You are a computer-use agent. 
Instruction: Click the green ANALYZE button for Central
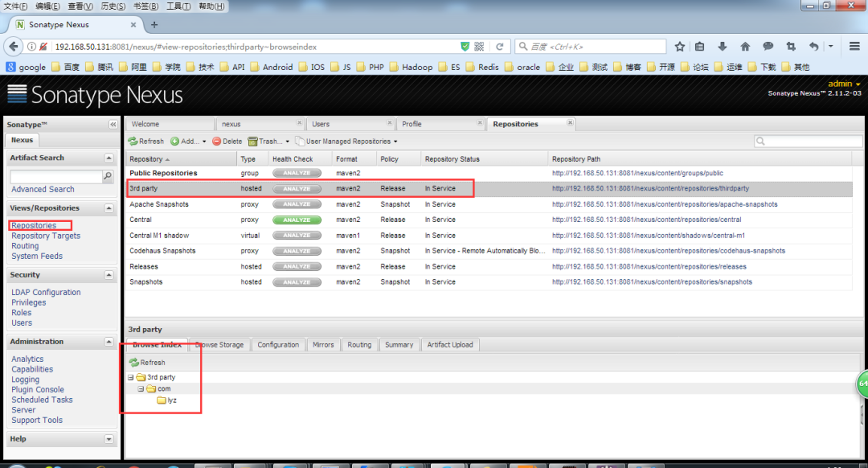pyautogui.click(x=297, y=220)
